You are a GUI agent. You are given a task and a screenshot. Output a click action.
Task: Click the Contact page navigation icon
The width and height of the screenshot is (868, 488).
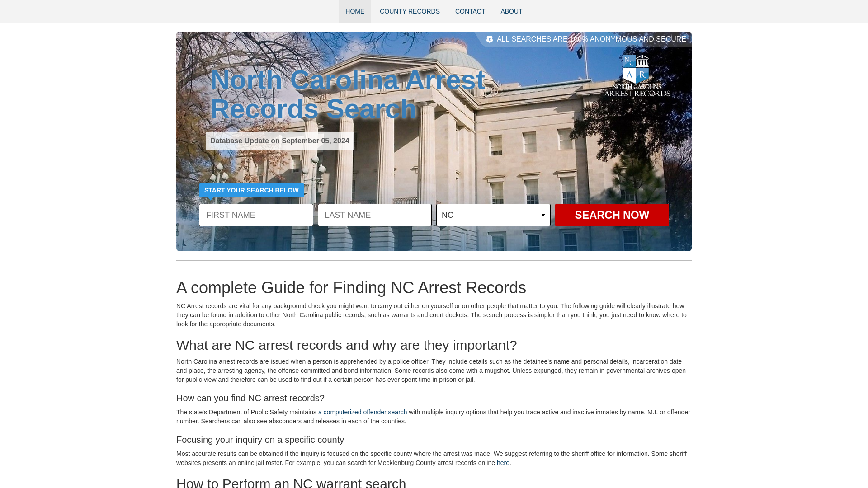tap(470, 11)
